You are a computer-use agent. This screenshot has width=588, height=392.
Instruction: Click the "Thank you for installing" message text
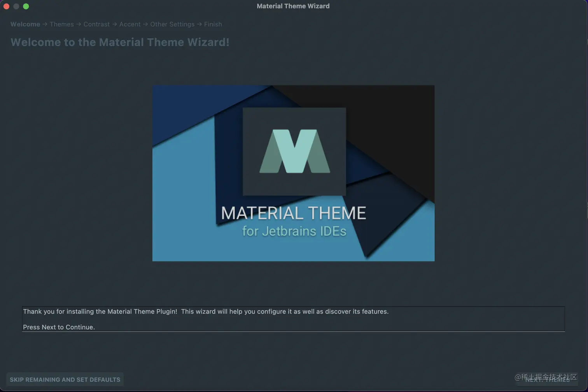click(x=206, y=312)
